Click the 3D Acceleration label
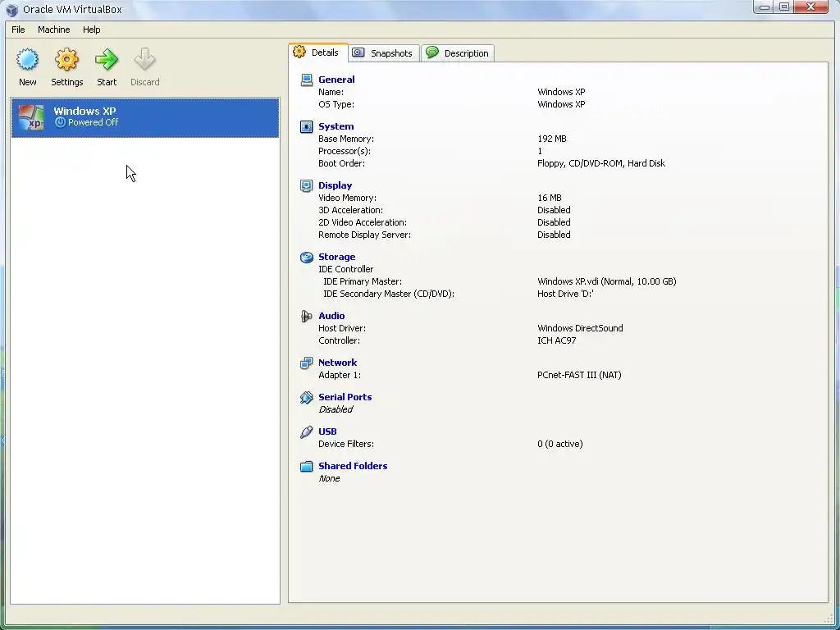The image size is (840, 630). pos(350,210)
